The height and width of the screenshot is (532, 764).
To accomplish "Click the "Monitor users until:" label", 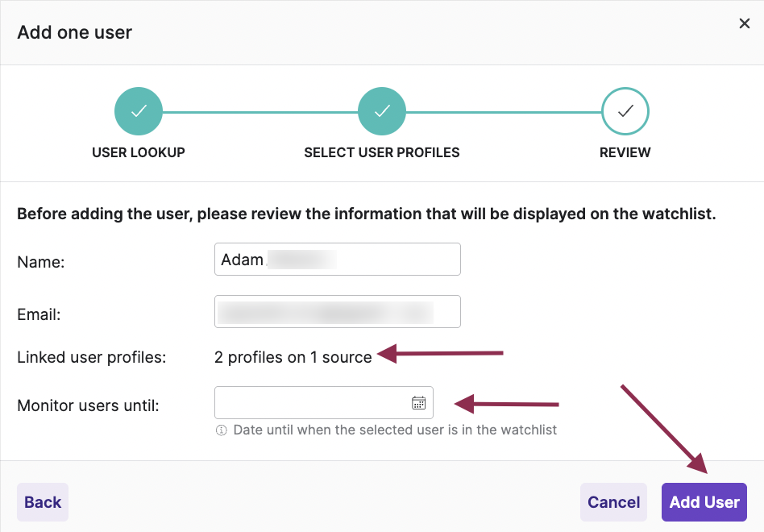I will [x=88, y=405].
